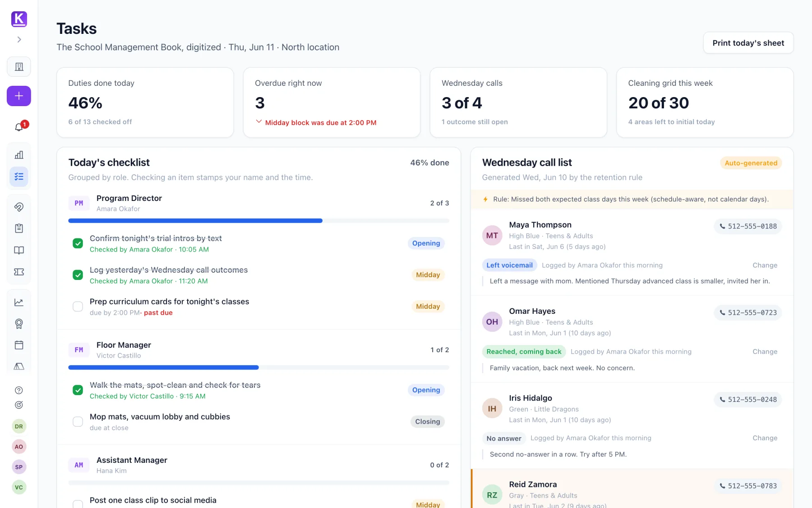Click Midday block was due at 2:00 PM
Image resolution: width=812 pixels, height=508 pixels.
click(321, 122)
